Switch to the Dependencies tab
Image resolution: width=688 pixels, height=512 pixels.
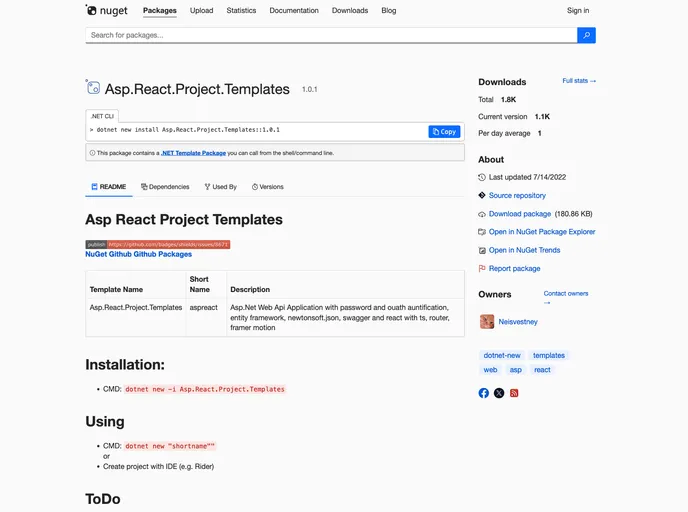tap(165, 187)
